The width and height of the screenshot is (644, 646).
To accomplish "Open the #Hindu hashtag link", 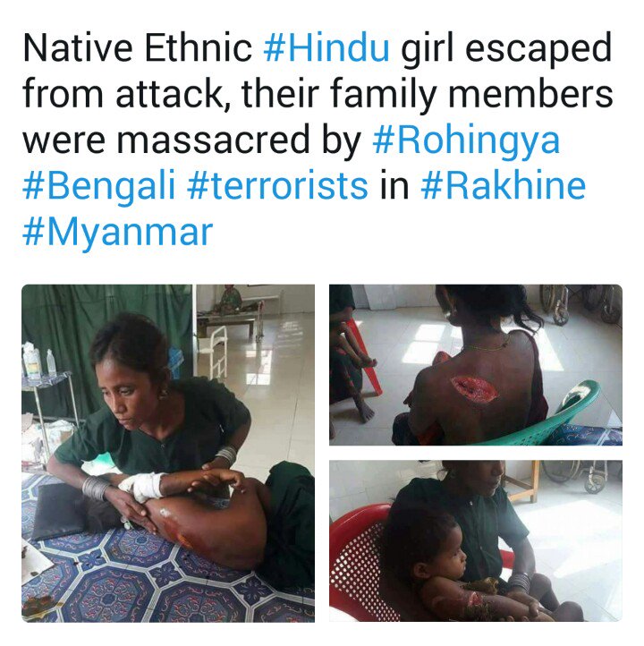I will 326,47.
